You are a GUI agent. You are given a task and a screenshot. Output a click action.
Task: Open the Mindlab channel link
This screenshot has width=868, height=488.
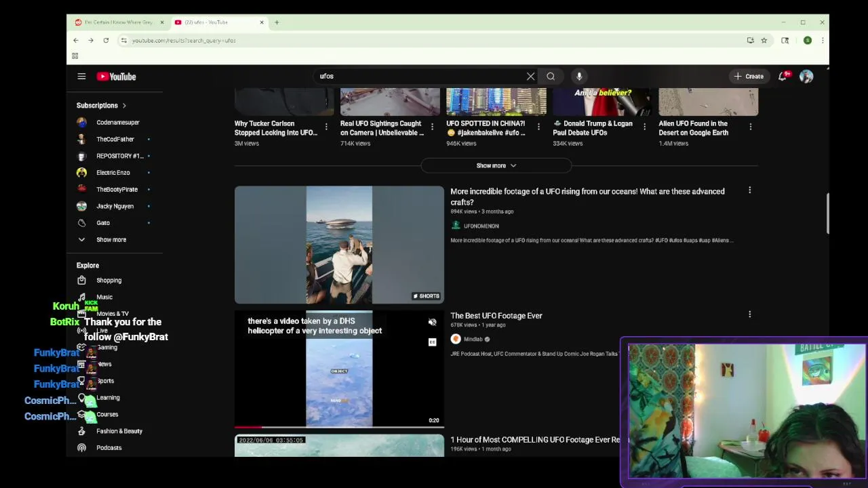pos(473,340)
